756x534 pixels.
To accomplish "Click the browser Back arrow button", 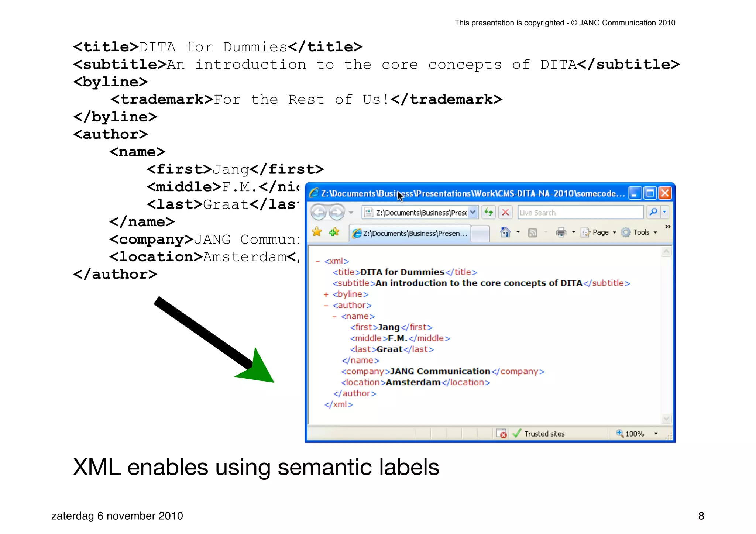I will [318, 213].
